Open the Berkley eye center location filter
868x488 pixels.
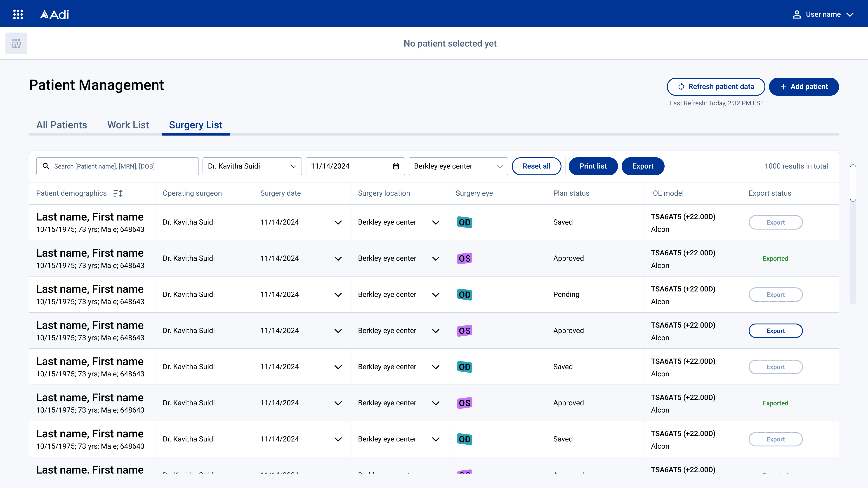[x=458, y=166]
